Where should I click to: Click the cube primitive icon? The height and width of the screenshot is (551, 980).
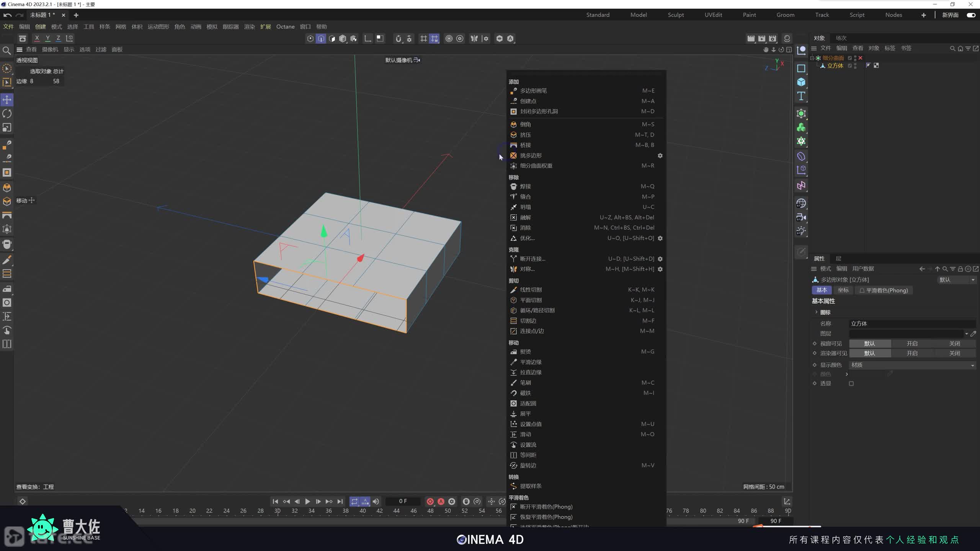(x=801, y=82)
